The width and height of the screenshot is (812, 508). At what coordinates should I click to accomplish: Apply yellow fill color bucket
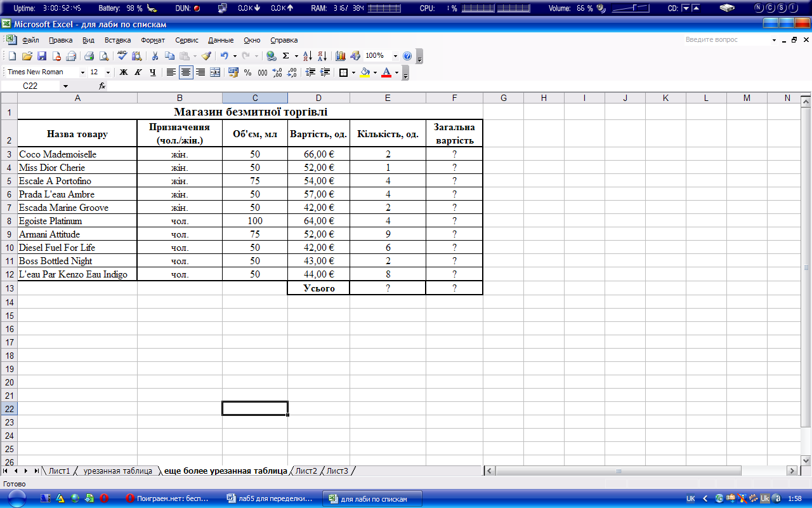[365, 72]
